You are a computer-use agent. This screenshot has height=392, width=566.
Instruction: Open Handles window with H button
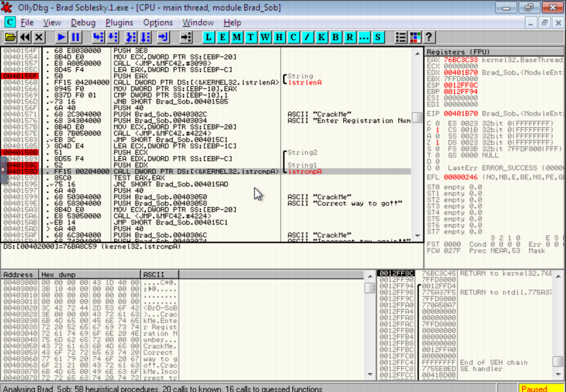(279, 37)
